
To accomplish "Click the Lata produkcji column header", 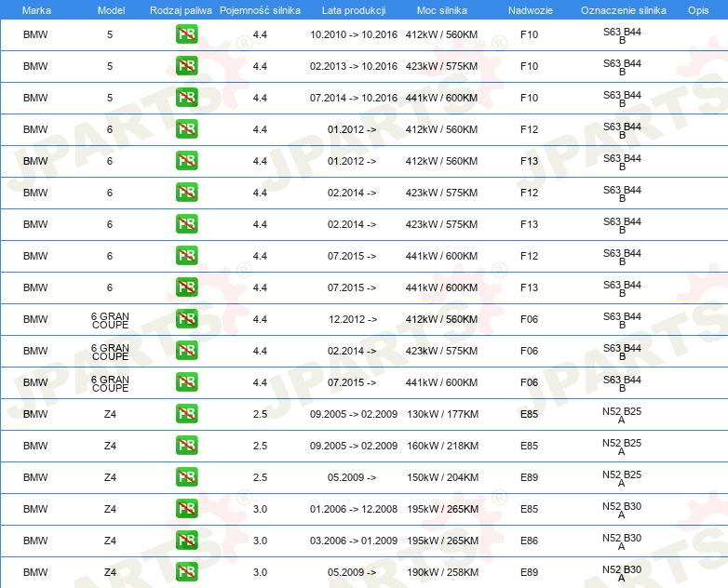I will [354, 10].
